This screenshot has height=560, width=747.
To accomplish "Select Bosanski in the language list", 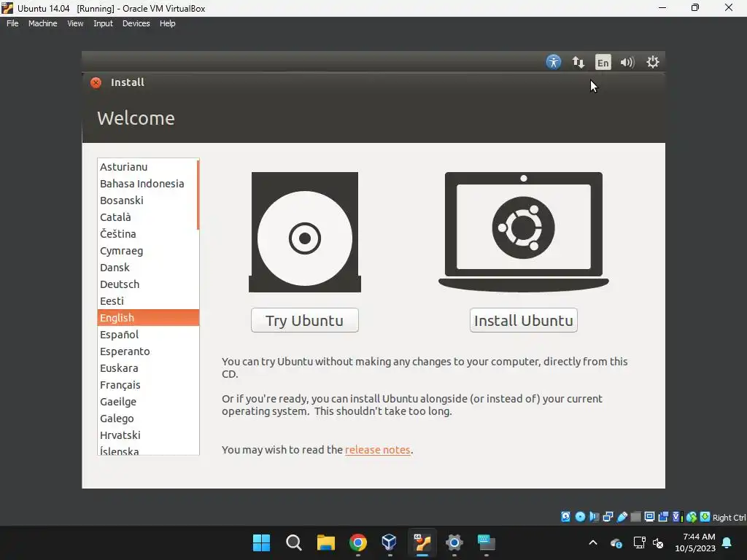I will coord(147,201).
